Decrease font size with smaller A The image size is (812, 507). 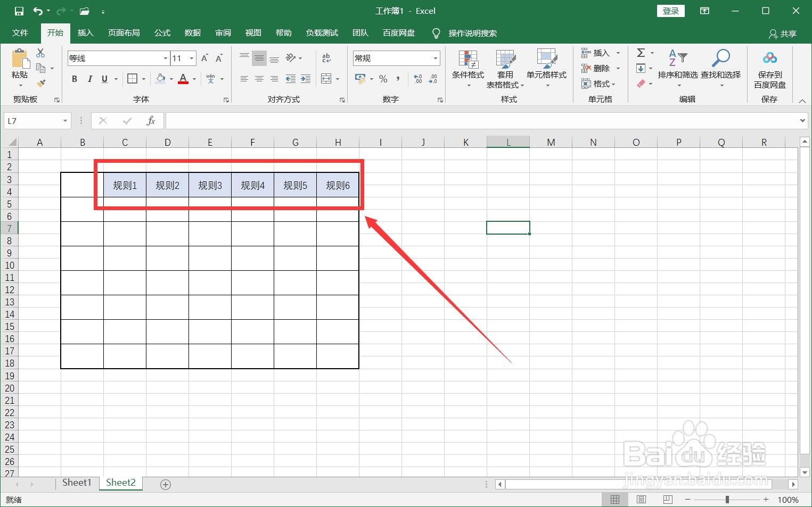pyautogui.click(x=218, y=59)
